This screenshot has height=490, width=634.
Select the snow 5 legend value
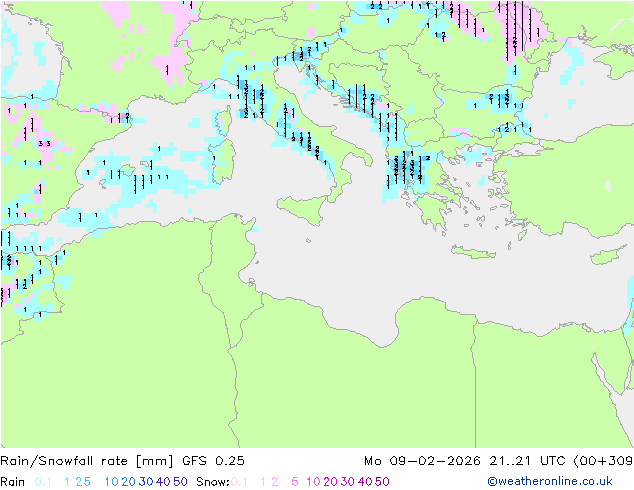tap(295, 482)
